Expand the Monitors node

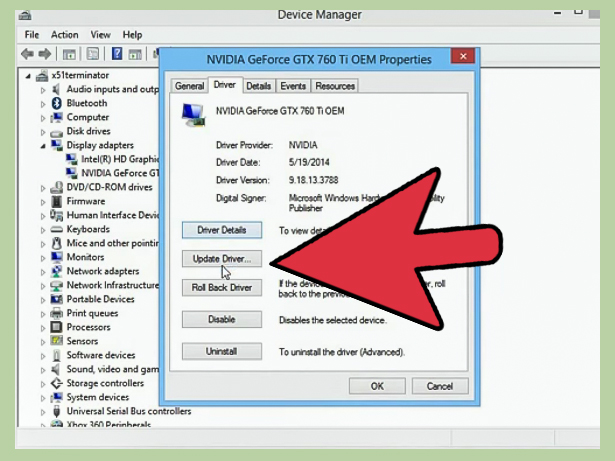[x=43, y=258]
